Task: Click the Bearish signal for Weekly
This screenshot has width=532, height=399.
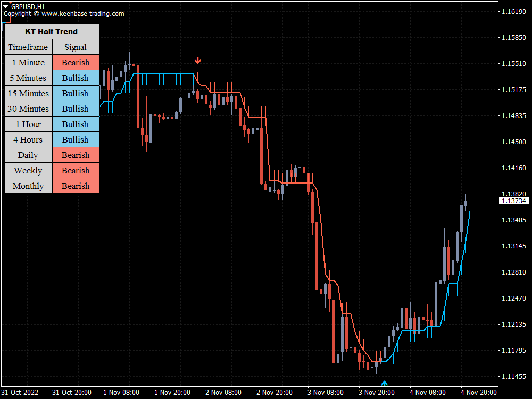Action: click(x=76, y=170)
